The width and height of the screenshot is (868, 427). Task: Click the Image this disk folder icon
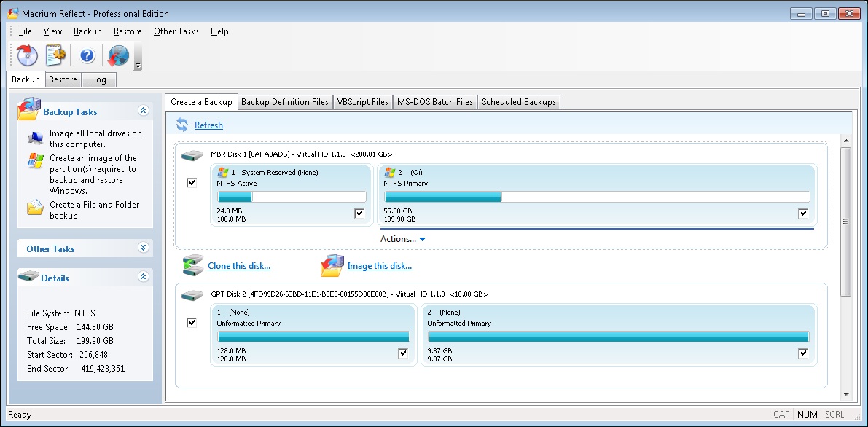tap(332, 265)
